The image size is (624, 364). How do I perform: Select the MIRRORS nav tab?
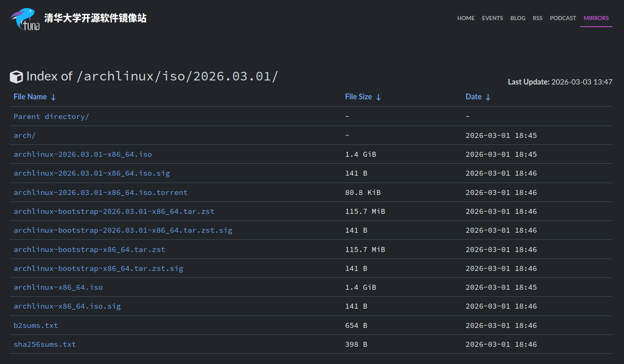[x=596, y=18]
